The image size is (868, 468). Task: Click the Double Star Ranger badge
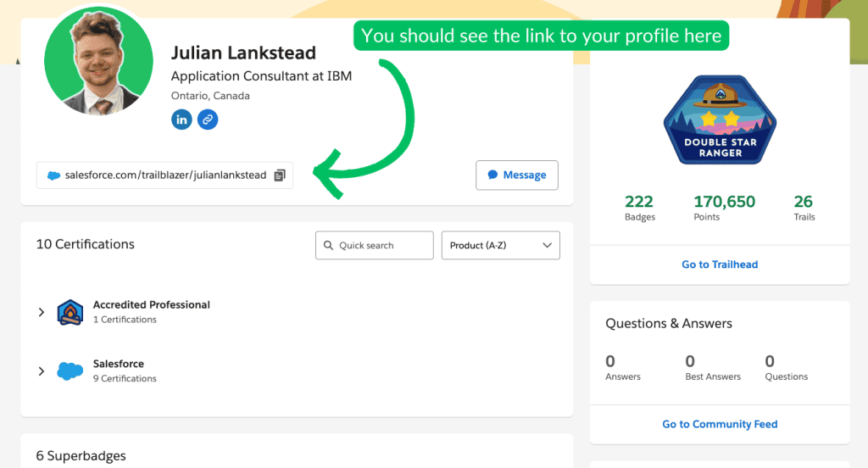[x=721, y=127]
